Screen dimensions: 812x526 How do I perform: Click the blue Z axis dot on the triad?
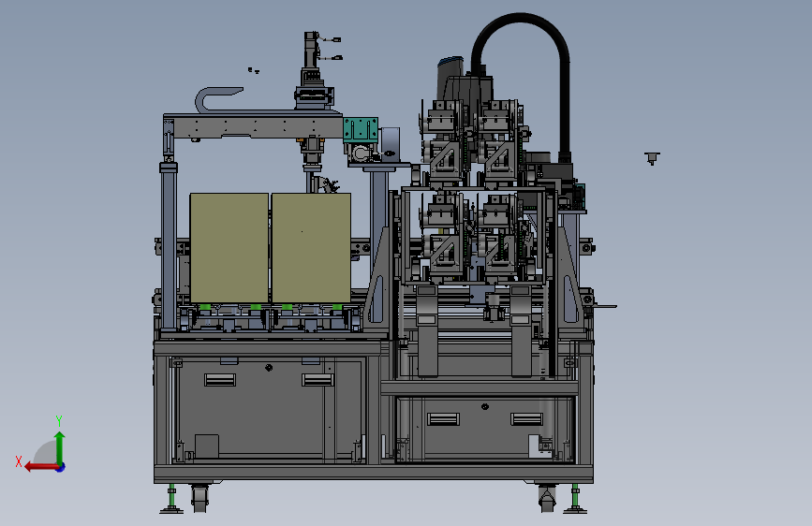(x=61, y=467)
